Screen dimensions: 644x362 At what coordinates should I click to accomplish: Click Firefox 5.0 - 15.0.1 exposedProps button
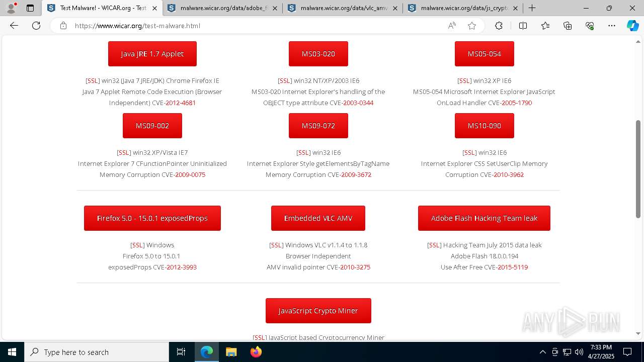point(152,218)
